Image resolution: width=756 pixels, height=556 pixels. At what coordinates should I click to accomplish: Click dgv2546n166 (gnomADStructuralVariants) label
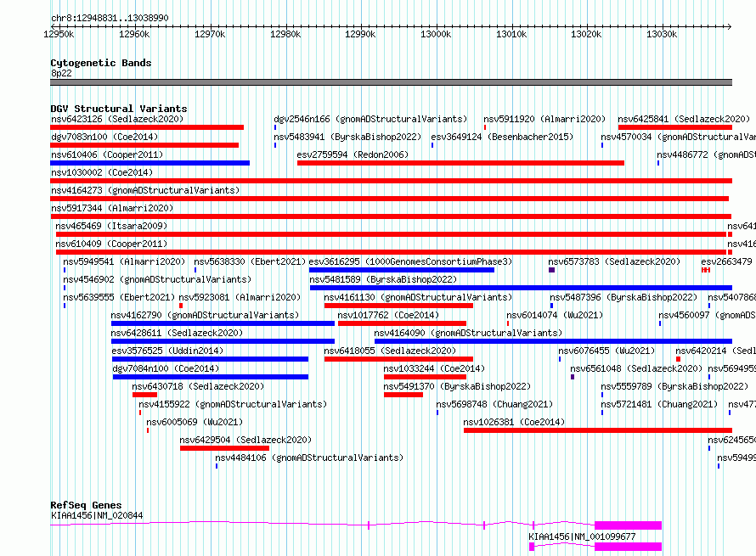coord(370,119)
